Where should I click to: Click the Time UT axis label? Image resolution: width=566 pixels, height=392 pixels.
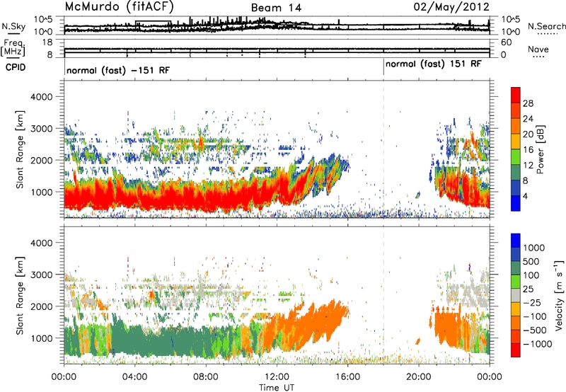(277, 388)
